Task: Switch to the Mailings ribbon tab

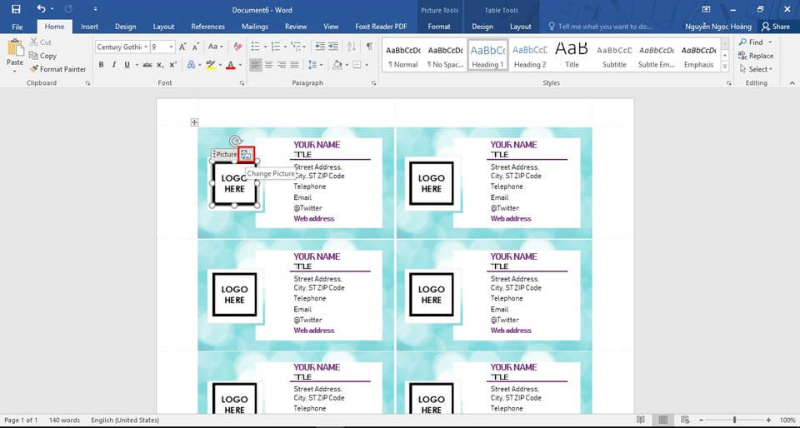Action: point(255,27)
